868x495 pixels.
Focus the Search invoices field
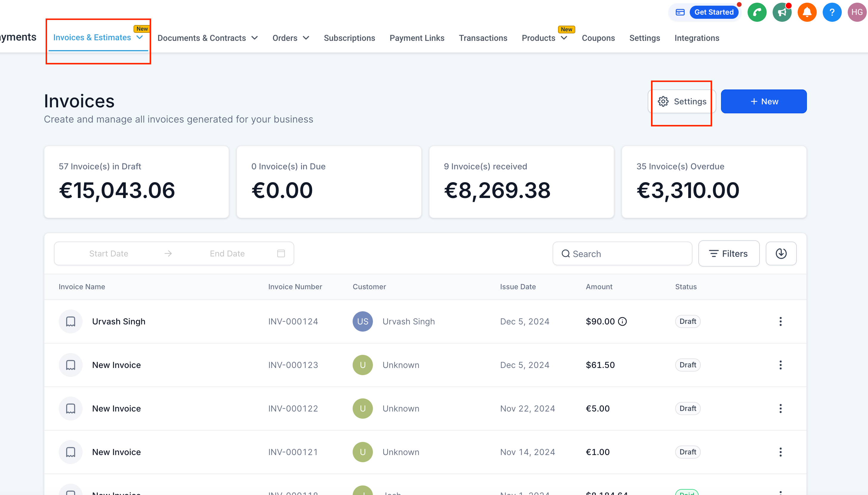click(622, 254)
